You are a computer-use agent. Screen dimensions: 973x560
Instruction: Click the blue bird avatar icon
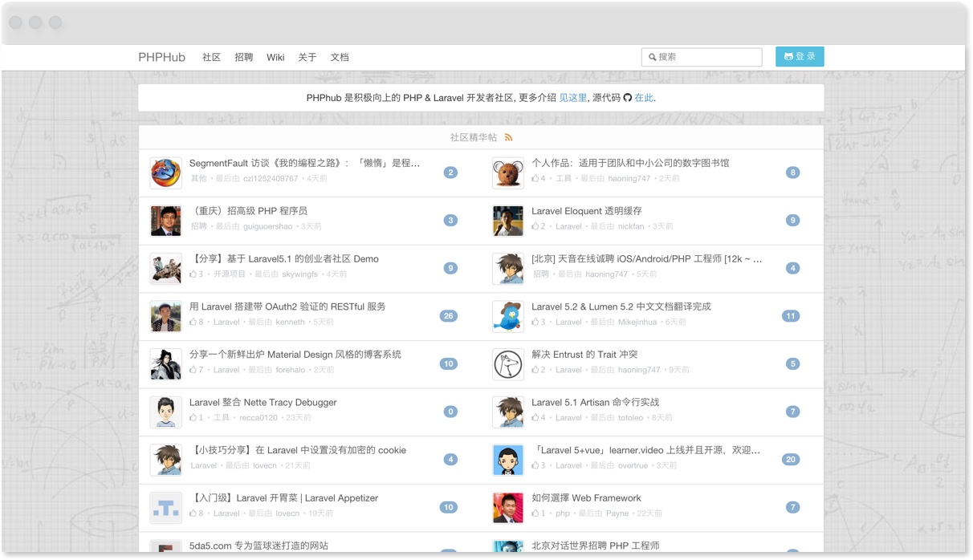tap(507, 316)
